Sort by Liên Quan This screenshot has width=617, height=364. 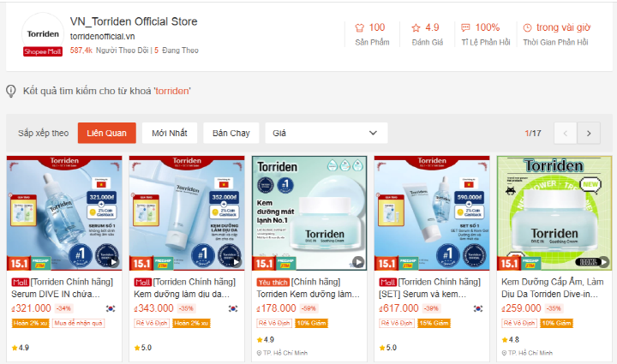106,133
